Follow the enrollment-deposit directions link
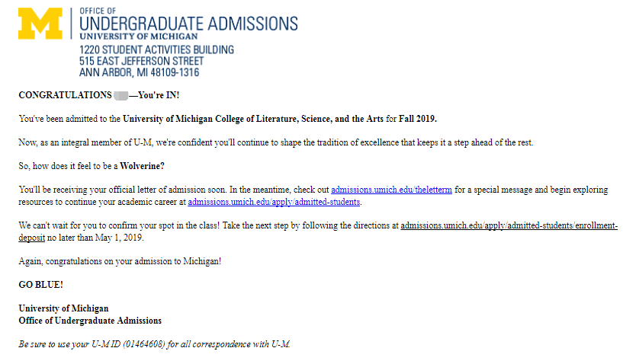The width and height of the screenshot is (623, 364). click(x=509, y=225)
